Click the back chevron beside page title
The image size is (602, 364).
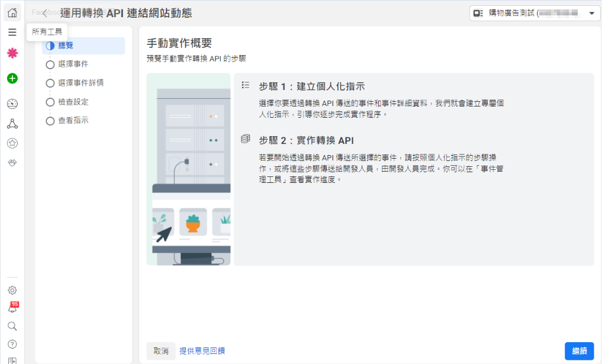[45, 13]
